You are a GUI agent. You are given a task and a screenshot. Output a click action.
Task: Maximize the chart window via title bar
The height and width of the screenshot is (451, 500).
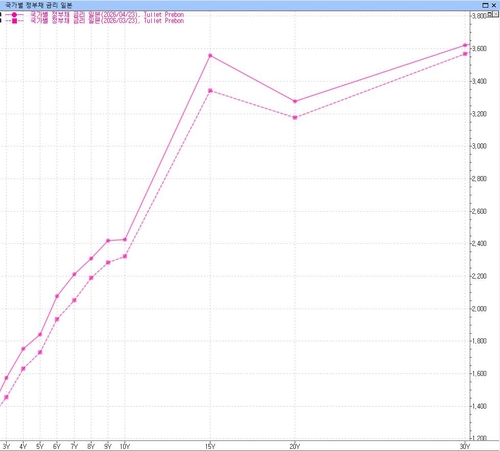tap(485, 5)
